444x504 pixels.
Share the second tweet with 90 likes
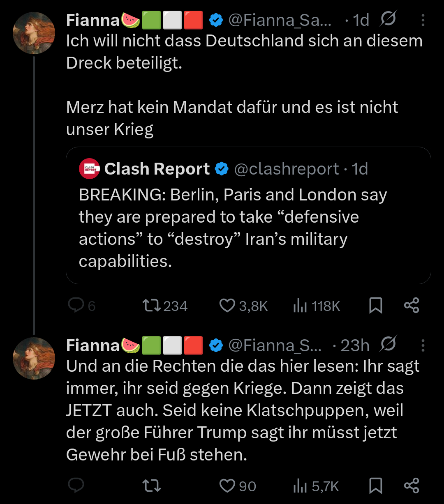[412, 486]
